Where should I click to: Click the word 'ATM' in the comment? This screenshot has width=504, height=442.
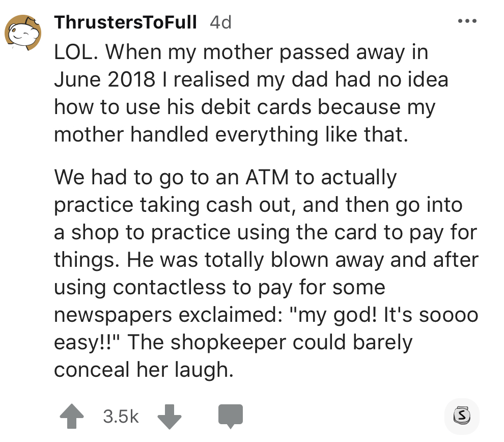(x=268, y=177)
